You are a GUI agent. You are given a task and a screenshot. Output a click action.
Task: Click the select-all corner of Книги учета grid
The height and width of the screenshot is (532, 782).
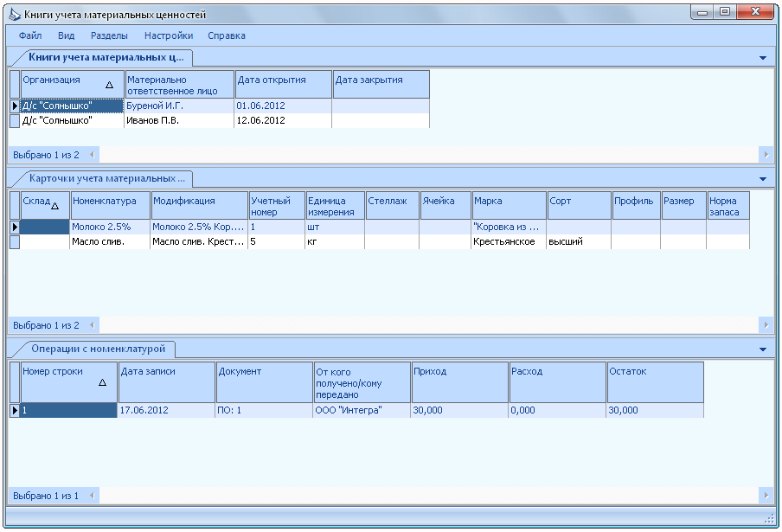(15, 84)
